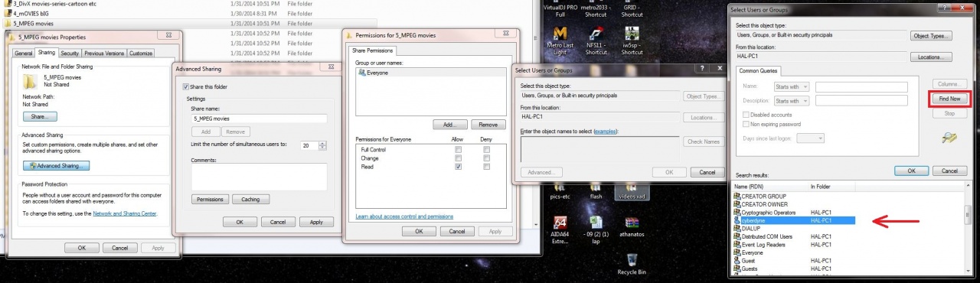Check Allow for Change permission
Screen dimensions: 980x283
(x=458, y=158)
